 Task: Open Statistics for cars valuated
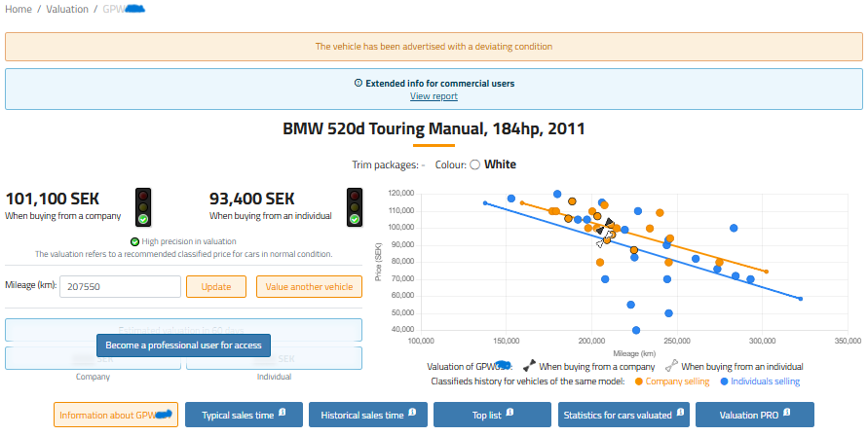coord(623,416)
